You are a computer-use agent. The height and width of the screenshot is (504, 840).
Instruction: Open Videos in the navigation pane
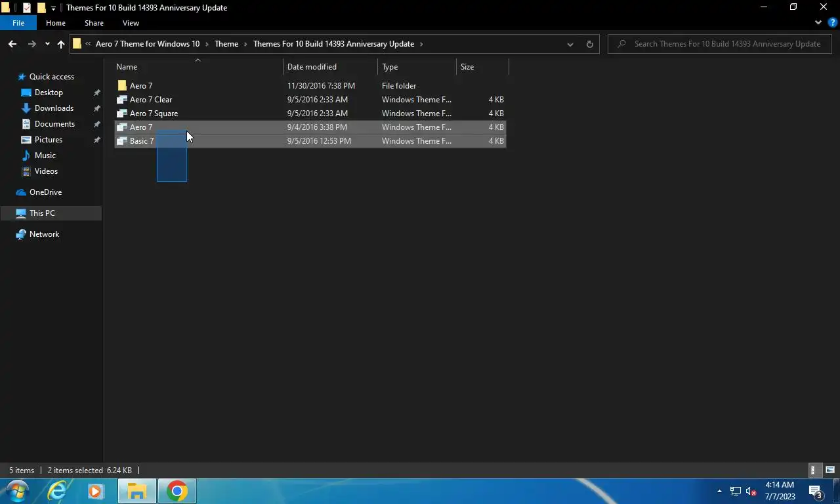coord(46,171)
